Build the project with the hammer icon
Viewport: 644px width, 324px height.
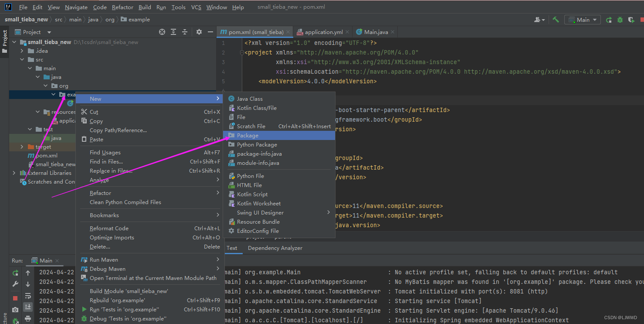(x=556, y=20)
